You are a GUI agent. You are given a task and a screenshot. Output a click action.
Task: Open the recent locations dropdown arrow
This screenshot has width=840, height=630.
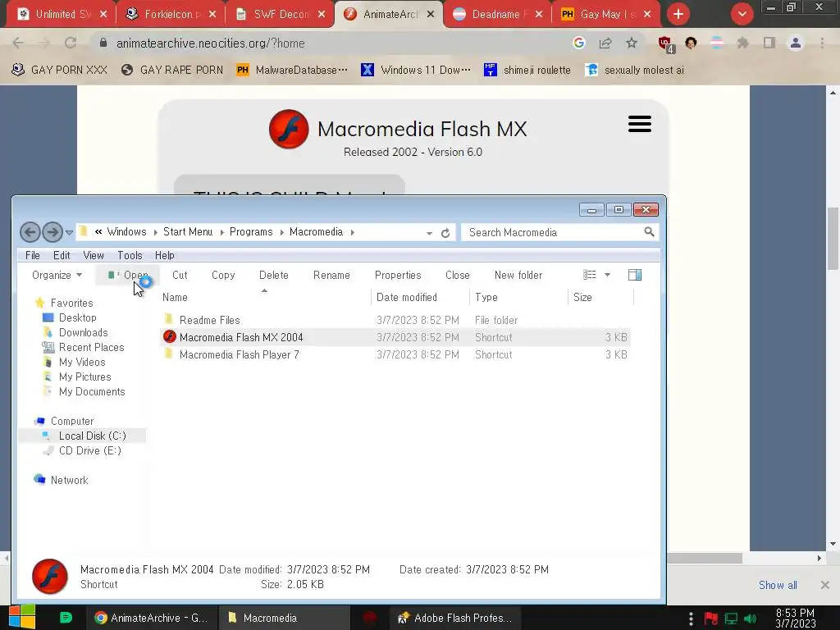pos(69,232)
